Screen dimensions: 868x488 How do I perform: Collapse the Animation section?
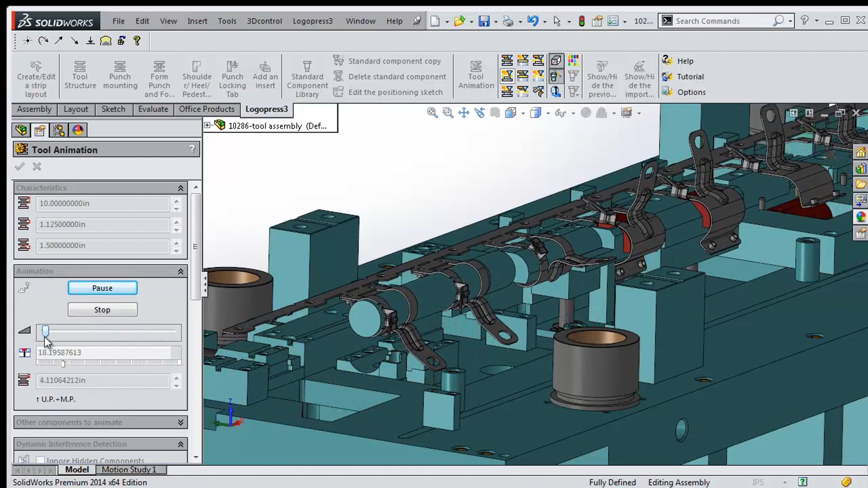180,271
